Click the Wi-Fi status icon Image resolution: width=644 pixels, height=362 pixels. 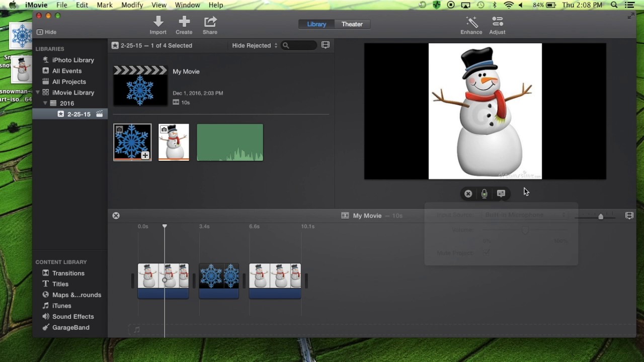[509, 5]
